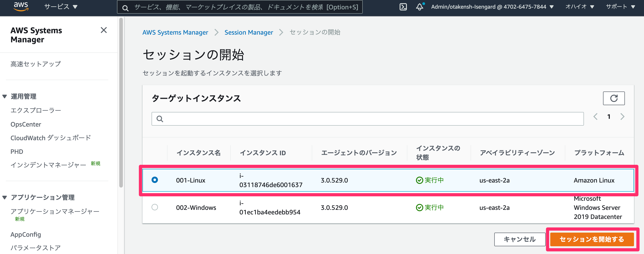Click the 002-Windows instance name
The width and height of the screenshot is (644, 254).
pyautogui.click(x=196, y=208)
